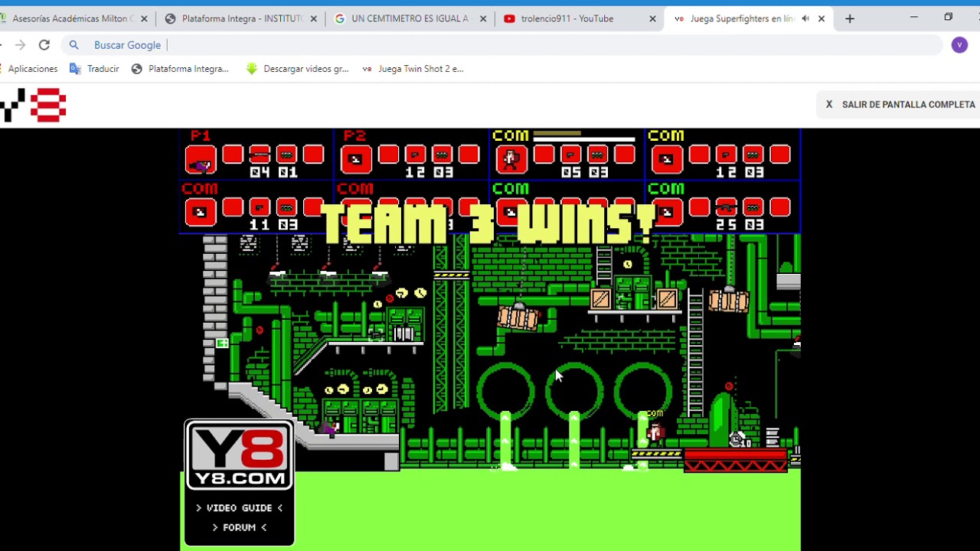Click top-right COM portrait icon

[666, 159]
